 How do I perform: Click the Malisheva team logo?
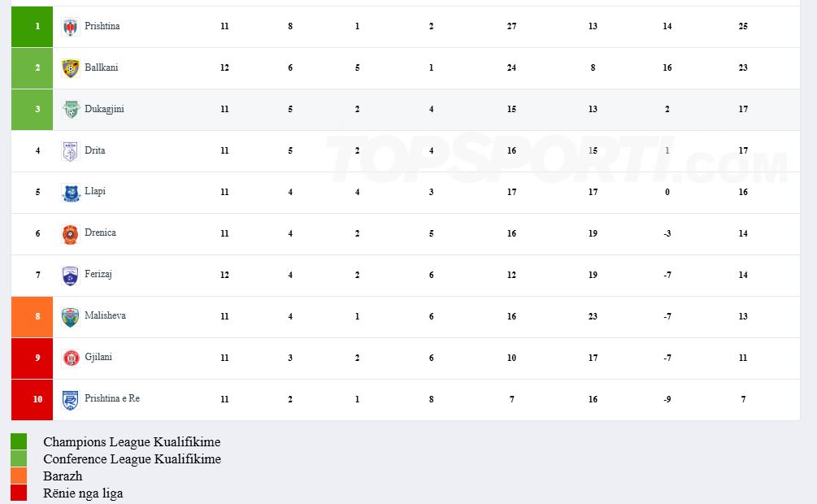(x=71, y=317)
